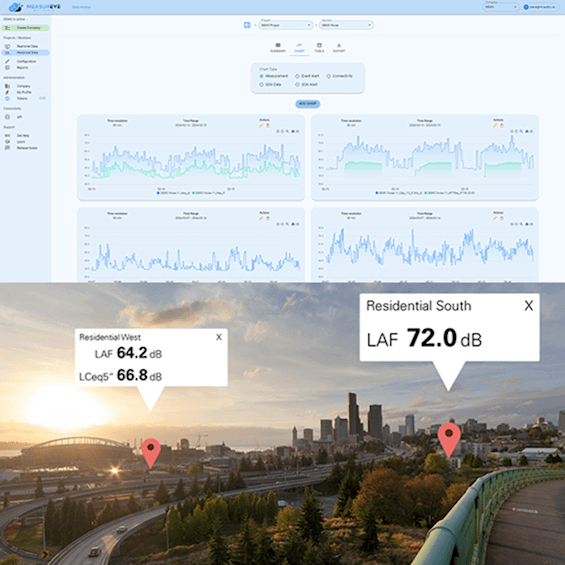
Task: Edit the bottom-left chart with the pencil icon
Action: tap(261, 218)
